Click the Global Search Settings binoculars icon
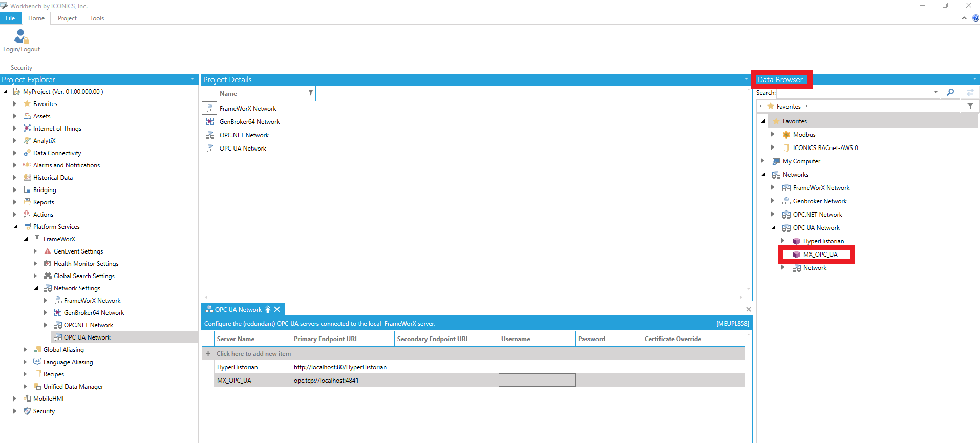The width and height of the screenshot is (980, 443). click(48, 276)
